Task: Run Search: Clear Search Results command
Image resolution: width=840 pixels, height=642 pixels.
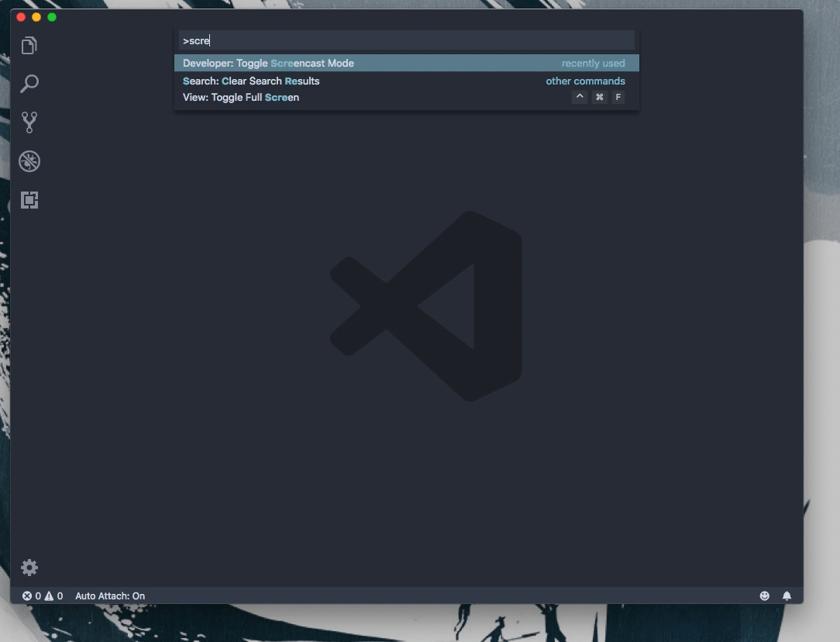Action: point(407,81)
